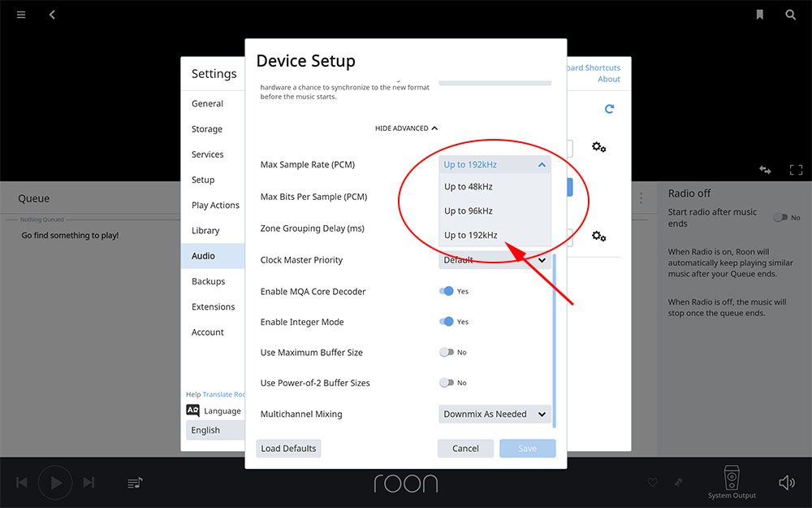This screenshot has height=508, width=812.
Task: Click the System Output zone icon
Action: [x=731, y=480]
